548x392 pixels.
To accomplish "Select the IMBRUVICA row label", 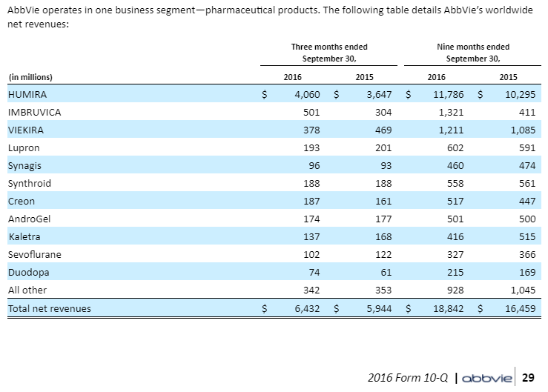I will (34, 112).
